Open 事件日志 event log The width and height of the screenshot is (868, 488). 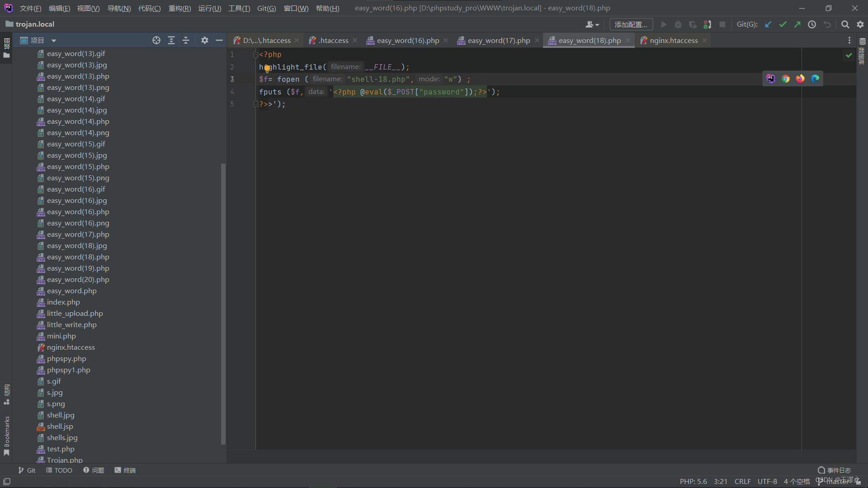point(834,470)
